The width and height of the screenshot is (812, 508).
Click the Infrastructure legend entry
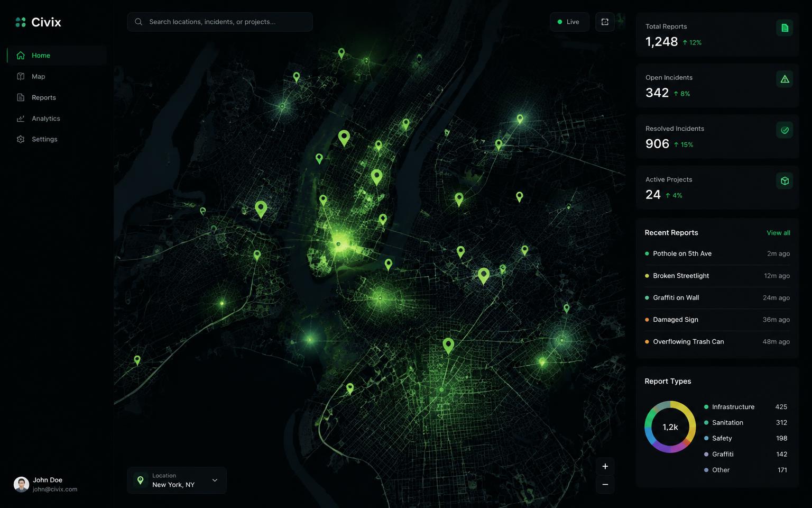coord(745,407)
